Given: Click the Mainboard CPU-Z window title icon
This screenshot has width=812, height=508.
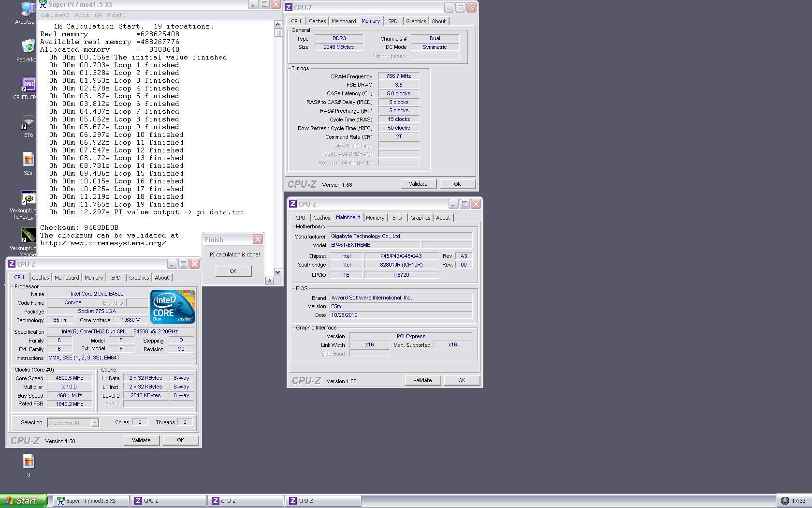Looking at the screenshot, I should [x=292, y=204].
